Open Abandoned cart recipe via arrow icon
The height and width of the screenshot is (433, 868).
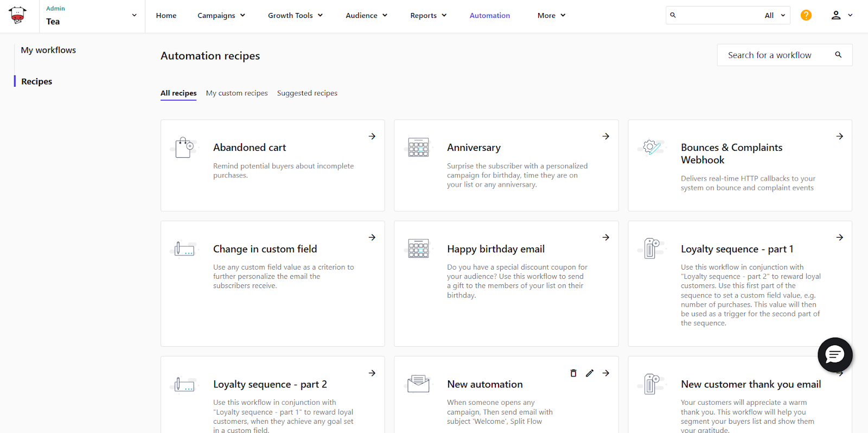point(372,136)
